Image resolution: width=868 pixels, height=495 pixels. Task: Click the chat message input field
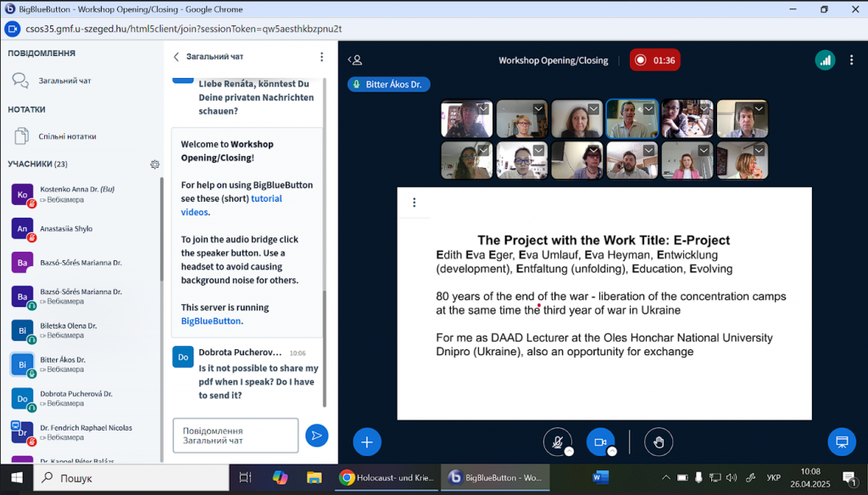point(236,436)
